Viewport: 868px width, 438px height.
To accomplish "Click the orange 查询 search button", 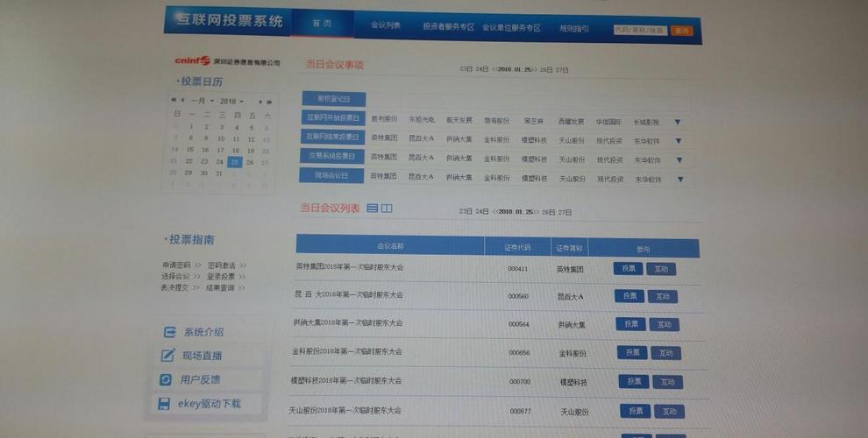I will [681, 31].
